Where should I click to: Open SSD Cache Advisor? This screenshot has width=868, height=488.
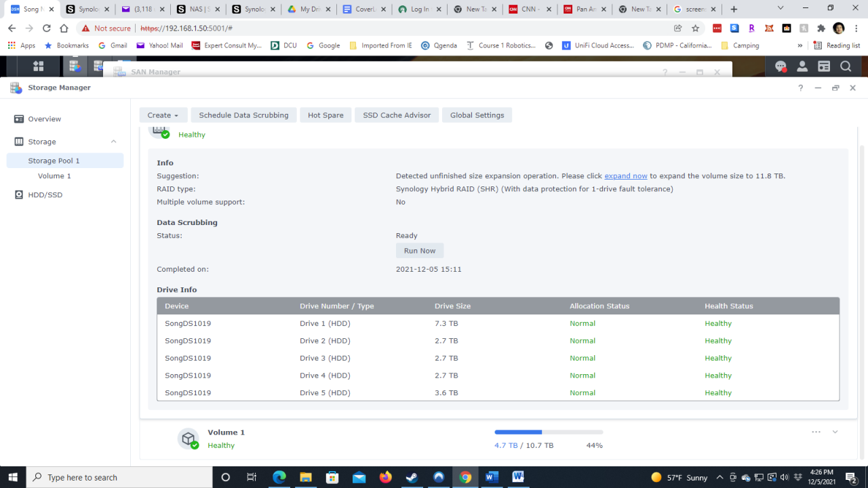pyautogui.click(x=397, y=115)
